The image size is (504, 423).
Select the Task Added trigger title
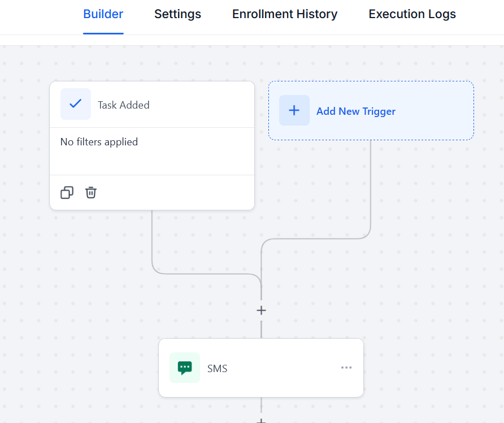point(124,105)
